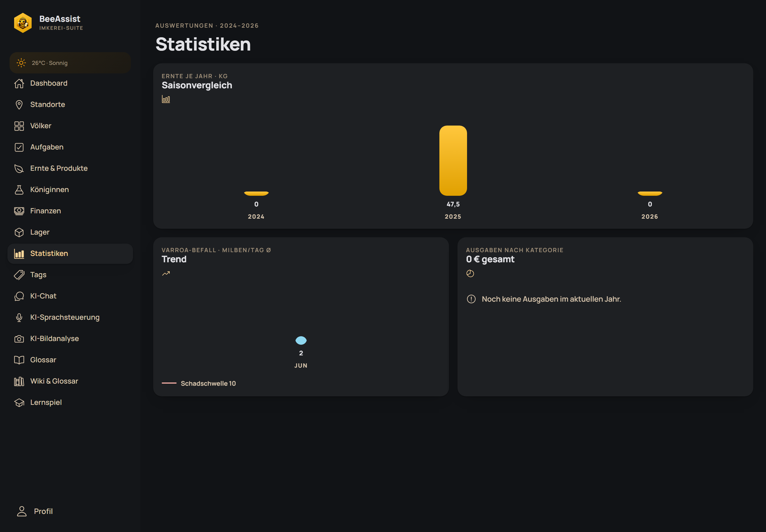The width and height of the screenshot is (766, 532).
Task: Click the KI-Sprachsteuerung microphone icon
Action: coord(19,317)
